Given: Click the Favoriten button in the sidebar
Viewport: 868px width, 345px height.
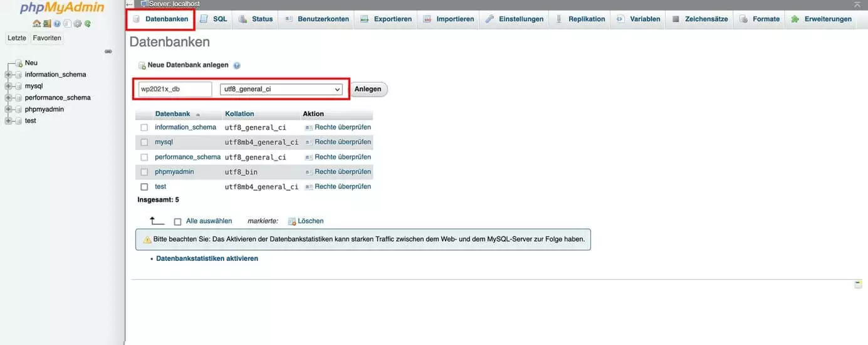Looking at the screenshot, I should [x=47, y=38].
